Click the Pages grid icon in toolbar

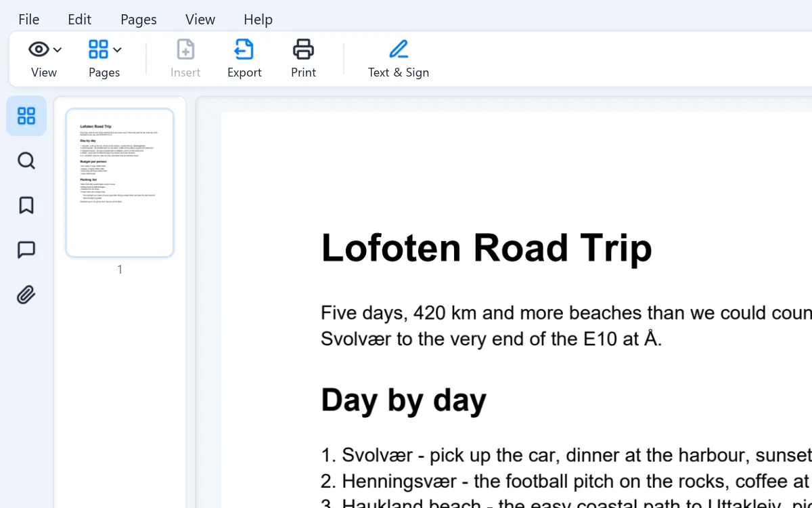coord(98,49)
